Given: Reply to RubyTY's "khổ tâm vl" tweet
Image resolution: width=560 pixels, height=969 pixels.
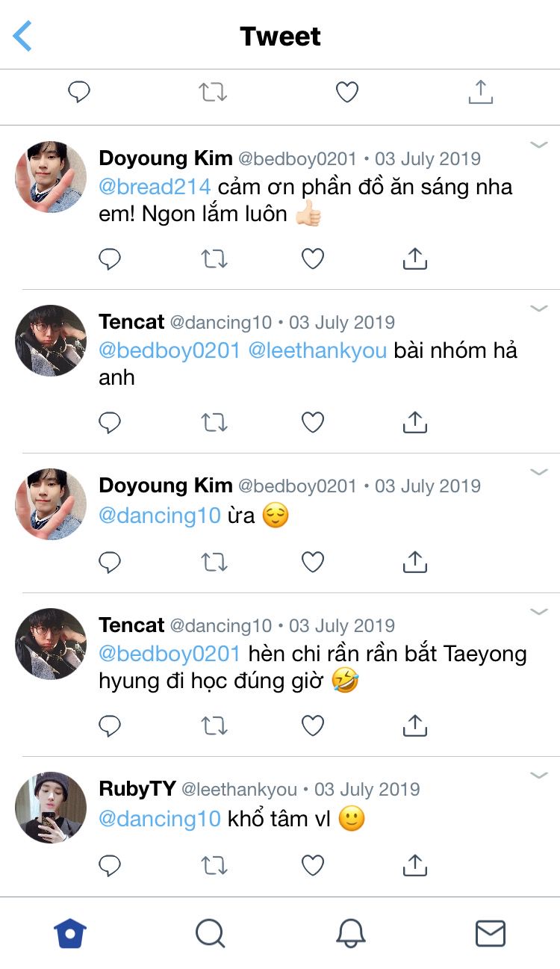Looking at the screenshot, I should [110, 865].
